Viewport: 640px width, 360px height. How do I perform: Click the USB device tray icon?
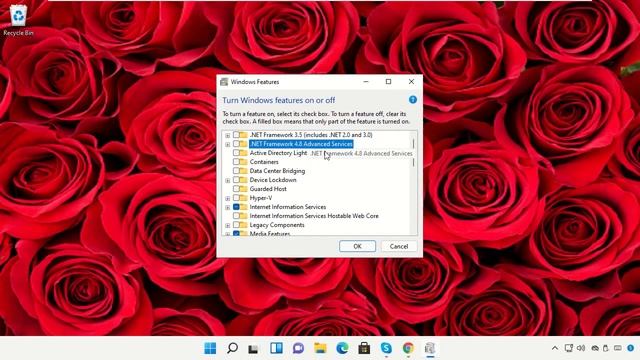(606, 348)
